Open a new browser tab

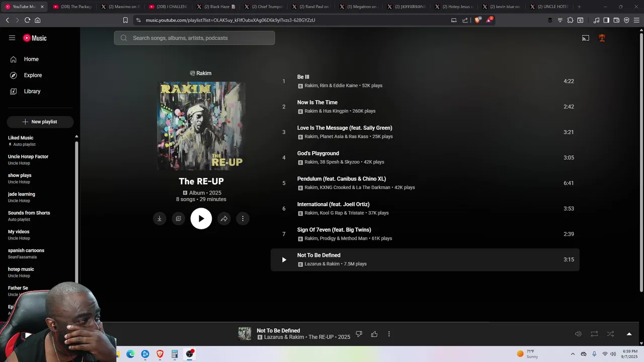click(579, 7)
